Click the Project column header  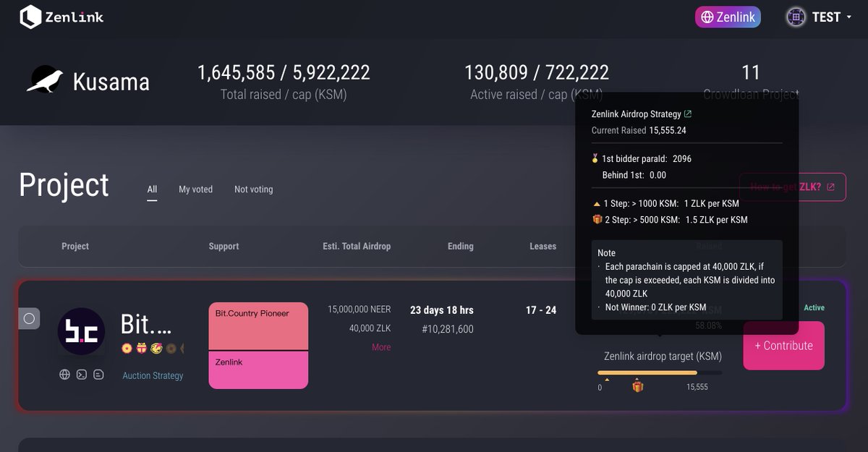pyautogui.click(x=75, y=246)
